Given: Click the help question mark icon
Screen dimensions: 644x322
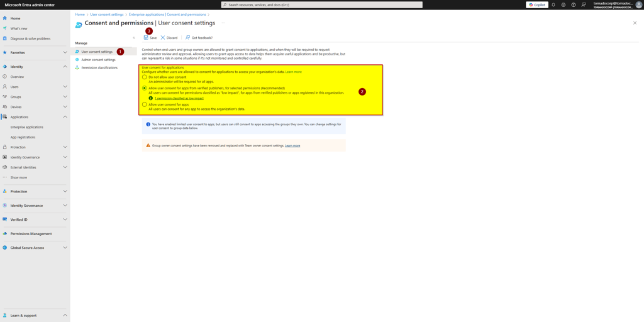Looking at the screenshot, I should (x=574, y=4).
